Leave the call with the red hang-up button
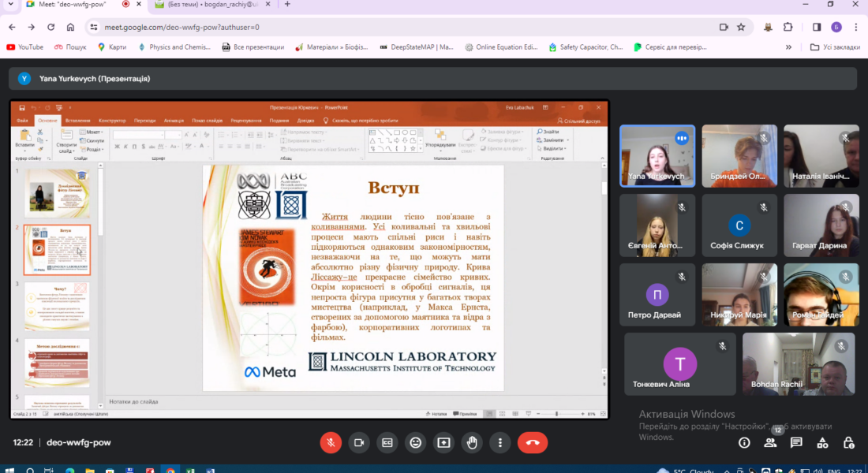868x473 pixels. pos(533,442)
